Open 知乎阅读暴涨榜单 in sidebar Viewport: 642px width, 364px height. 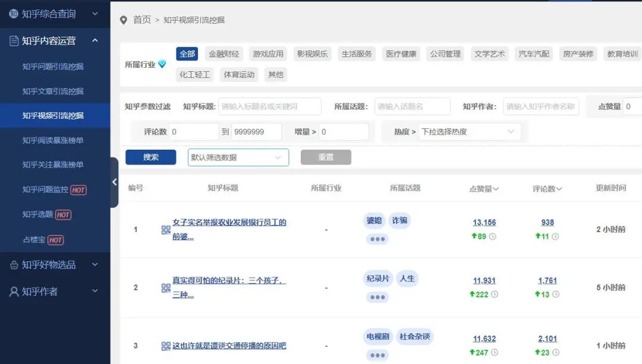pos(53,140)
